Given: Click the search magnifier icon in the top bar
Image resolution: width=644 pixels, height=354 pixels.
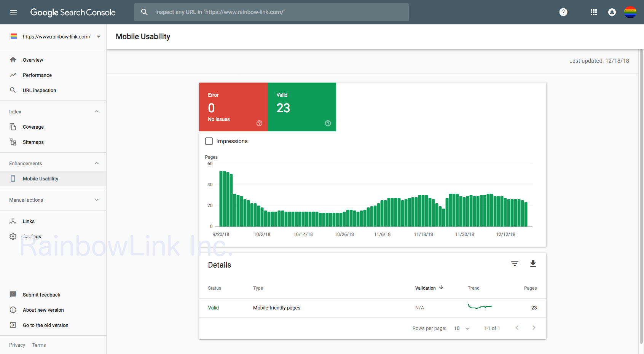Looking at the screenshot, I should (x=144, y=12).
